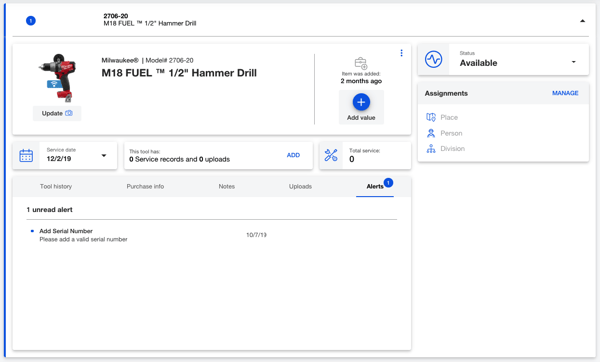Screen dimensions: 600x362
Task: Click the Person icon in Assignments
Action: pos(431,133)
